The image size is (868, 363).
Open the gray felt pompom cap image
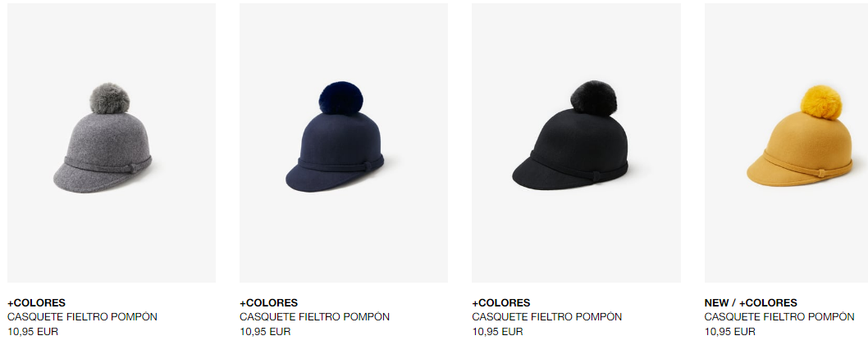pos(112,143)
